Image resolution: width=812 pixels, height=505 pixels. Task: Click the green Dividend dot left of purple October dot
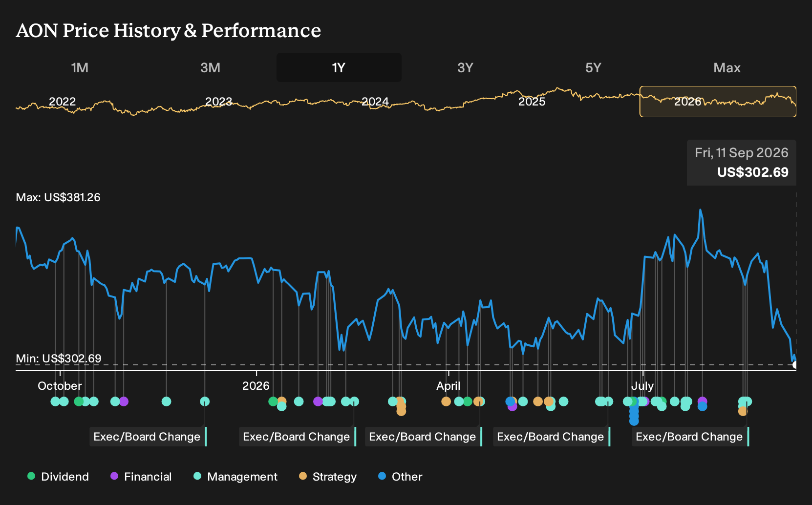click(79, 401)
